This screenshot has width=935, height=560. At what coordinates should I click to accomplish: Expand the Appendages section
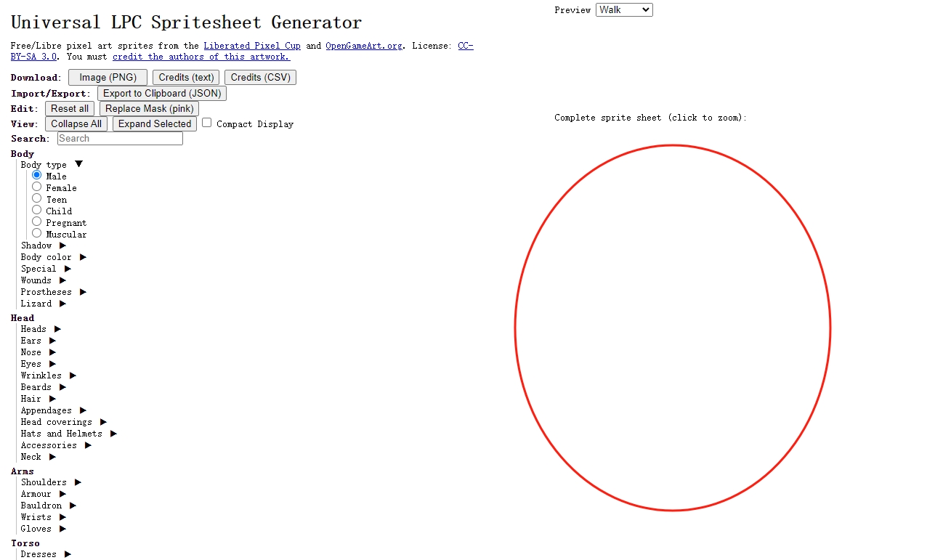[53, 410]
